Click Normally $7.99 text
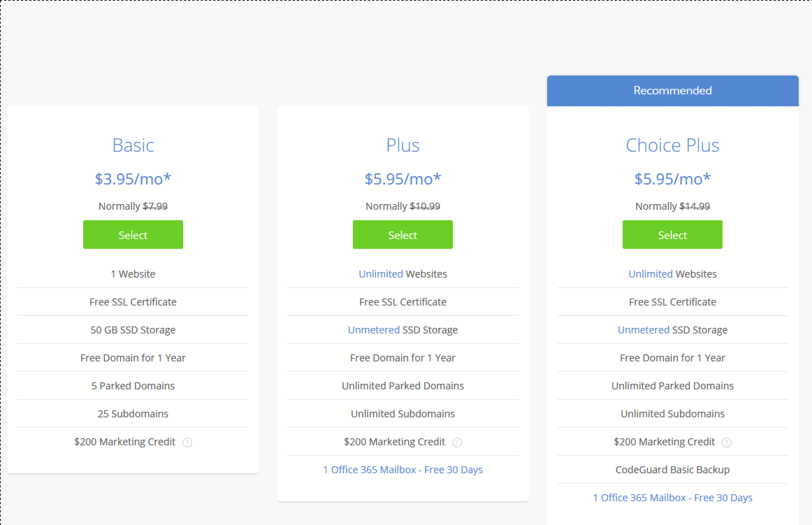 133,206
